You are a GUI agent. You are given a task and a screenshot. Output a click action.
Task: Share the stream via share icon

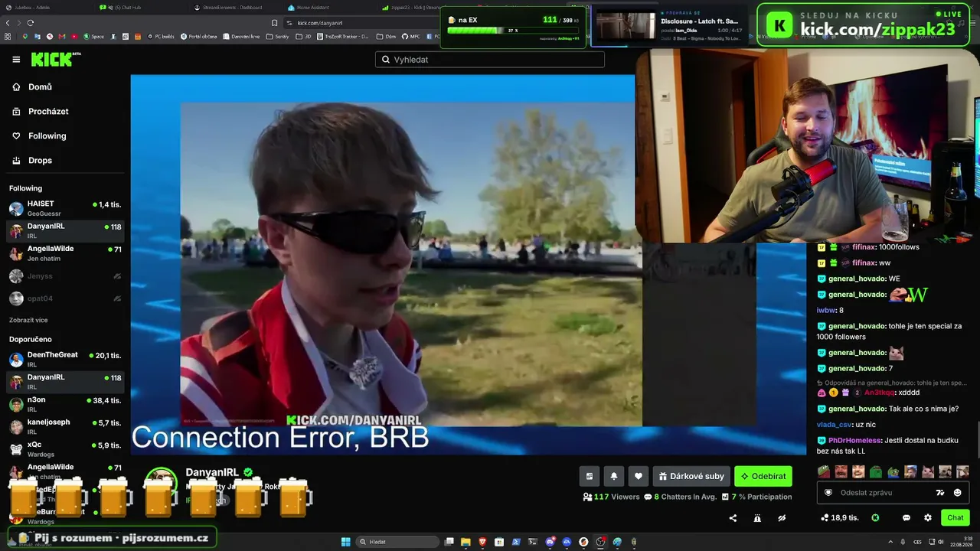[x=733, y=518]
